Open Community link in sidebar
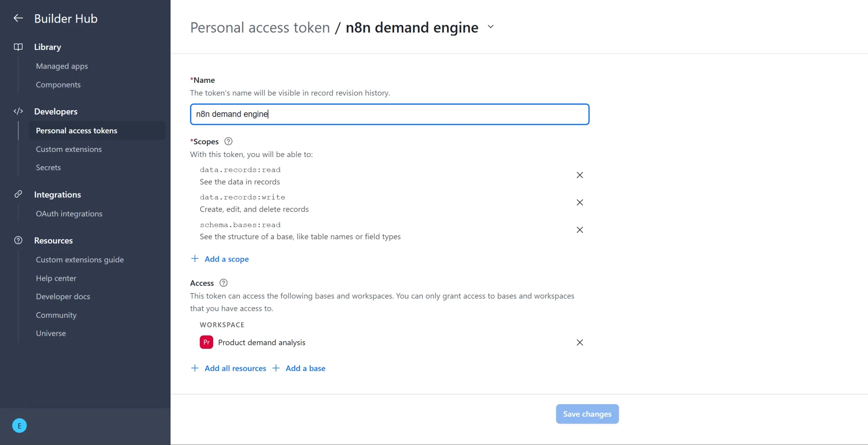This screenshot has width=868, height=445. (56, 315)
